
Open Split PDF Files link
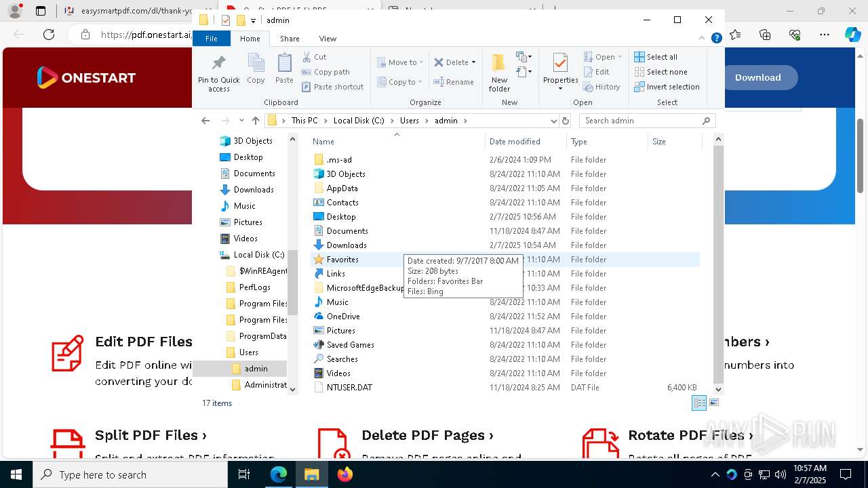(x=151, y=435)
